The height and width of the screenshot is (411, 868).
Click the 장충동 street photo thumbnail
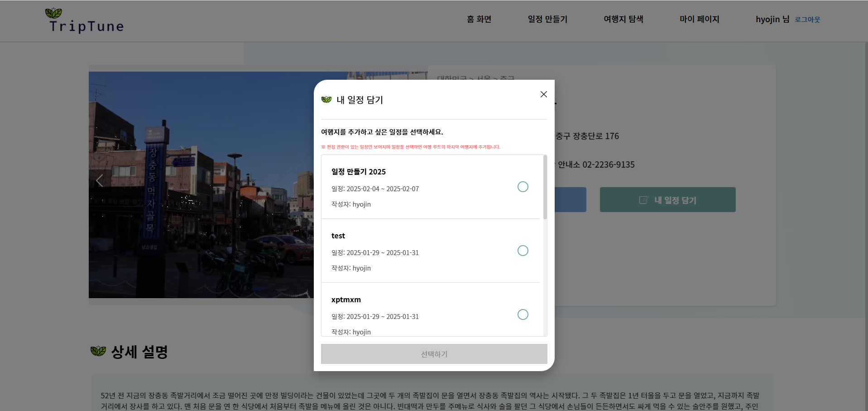(x=201, y=185)
